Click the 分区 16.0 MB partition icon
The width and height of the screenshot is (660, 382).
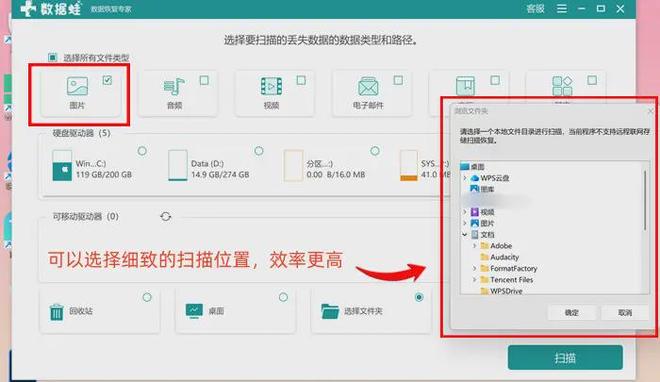[x=293, y=166]
